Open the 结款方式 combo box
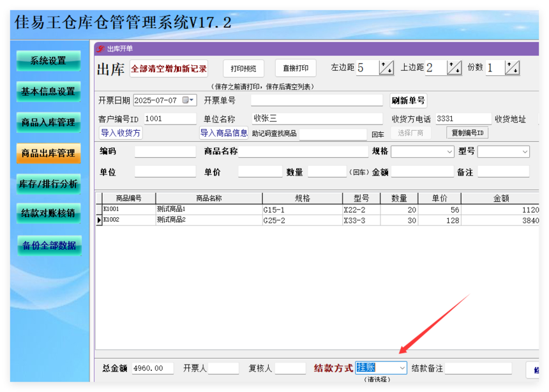 [381, 368]
